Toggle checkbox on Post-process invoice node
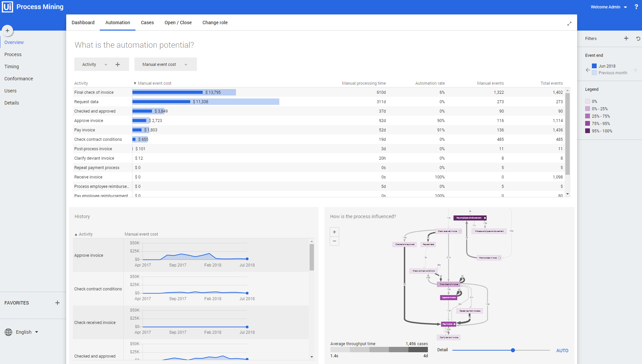This screenshot has height=364, width=642. [x=499, y=258]
